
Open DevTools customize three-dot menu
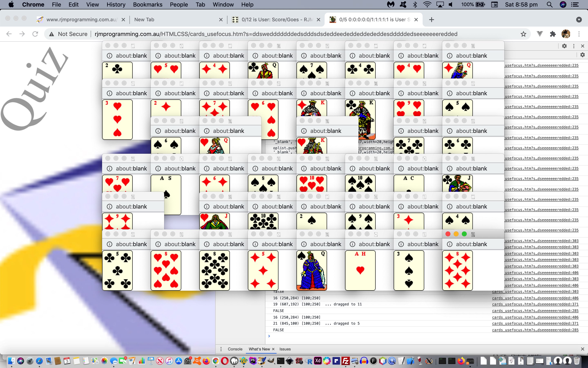(574, 46)
